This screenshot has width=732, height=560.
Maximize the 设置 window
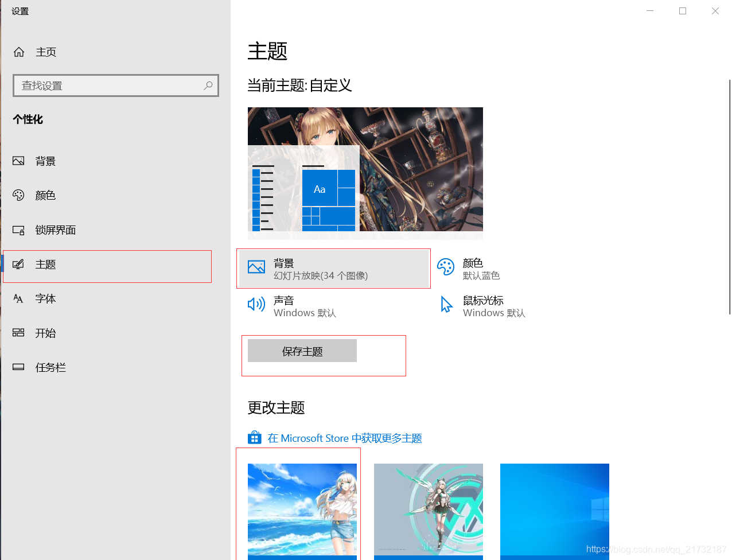(x=683, y=11)
